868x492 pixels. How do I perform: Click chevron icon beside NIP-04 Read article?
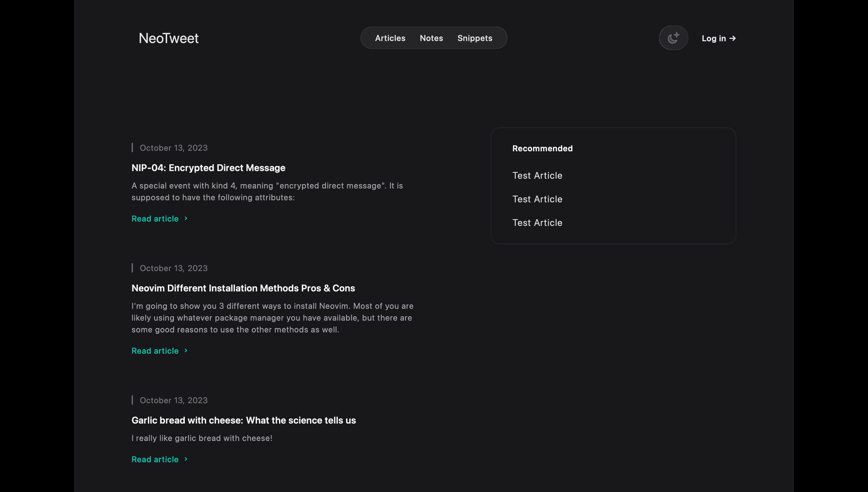186,218
